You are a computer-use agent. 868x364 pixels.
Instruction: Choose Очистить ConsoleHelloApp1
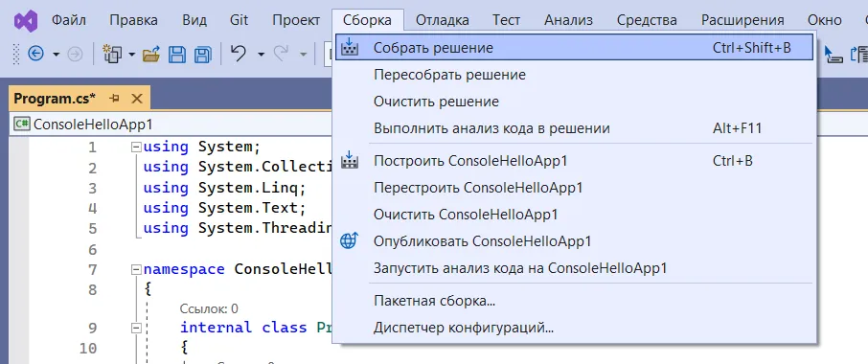574,214
